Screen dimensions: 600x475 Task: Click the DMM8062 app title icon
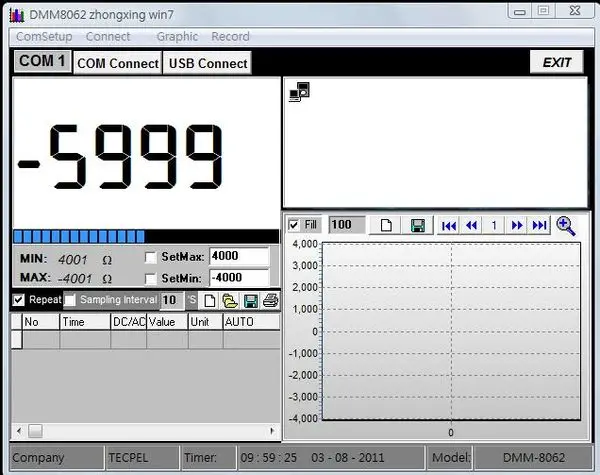pyautogui.click(x=16, y=15)
